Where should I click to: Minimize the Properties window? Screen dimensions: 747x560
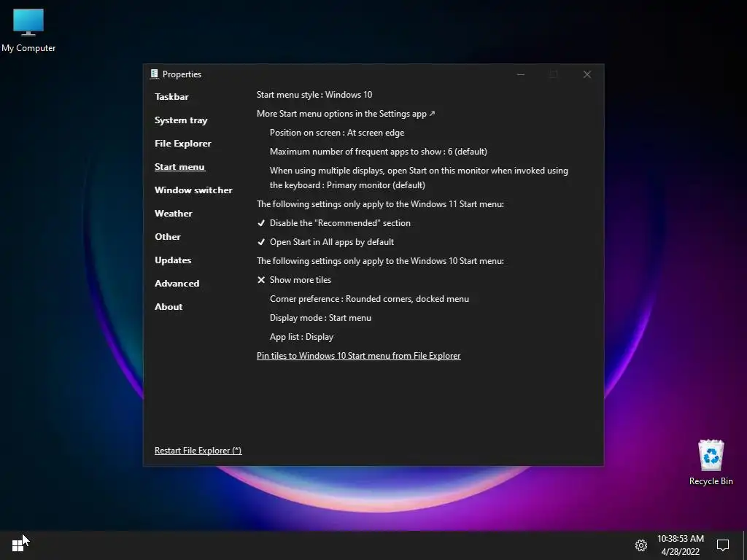click(521, 74)
